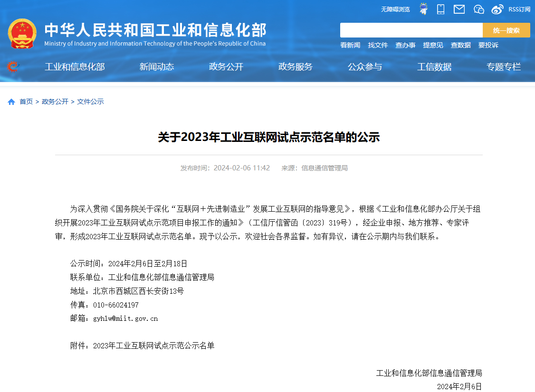Image resolution: width=535 pixels, height=392 pixels.
Task: Click email gyhlw@miit.gov.cn
Action: coord(125,319)
